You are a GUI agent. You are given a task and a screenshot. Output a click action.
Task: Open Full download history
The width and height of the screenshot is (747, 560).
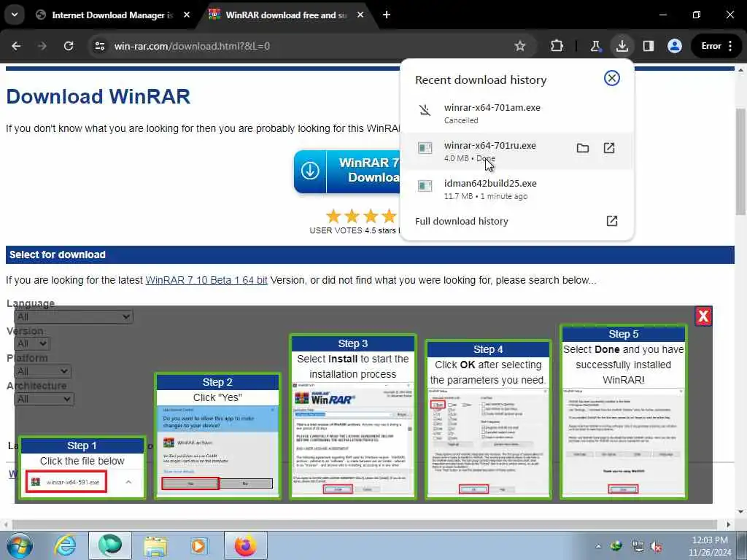click(517, 221)
